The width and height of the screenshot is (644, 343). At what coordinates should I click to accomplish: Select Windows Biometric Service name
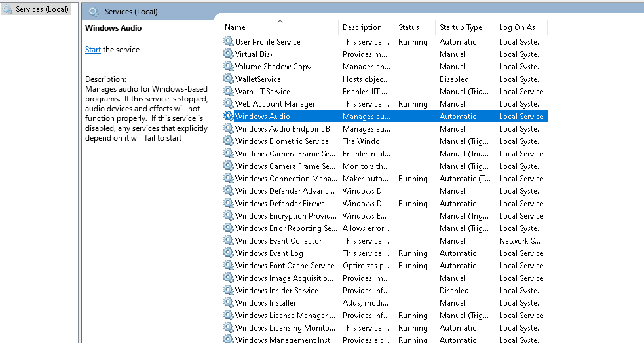point(281,141)
